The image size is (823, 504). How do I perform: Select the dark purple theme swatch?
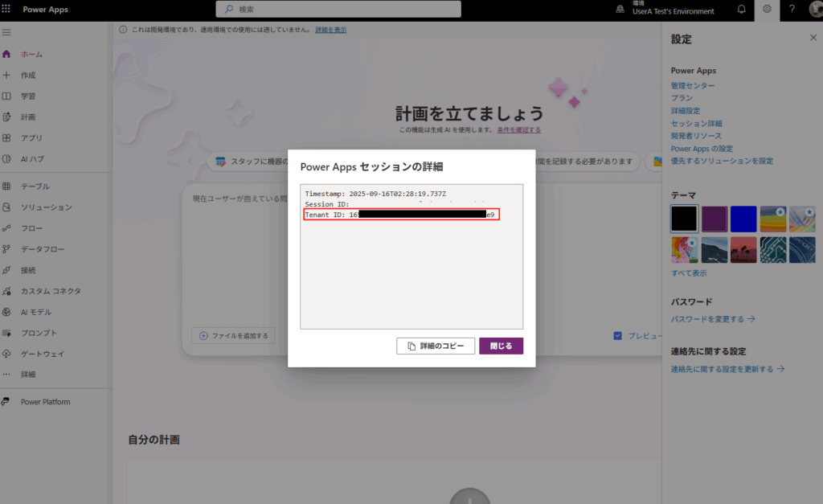click(x=714, y=219)
